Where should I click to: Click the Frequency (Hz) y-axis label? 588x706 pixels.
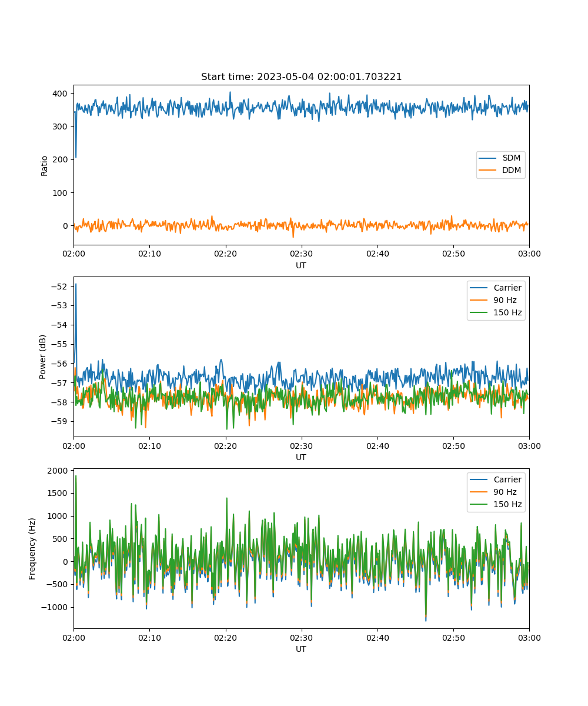[32, 548]
